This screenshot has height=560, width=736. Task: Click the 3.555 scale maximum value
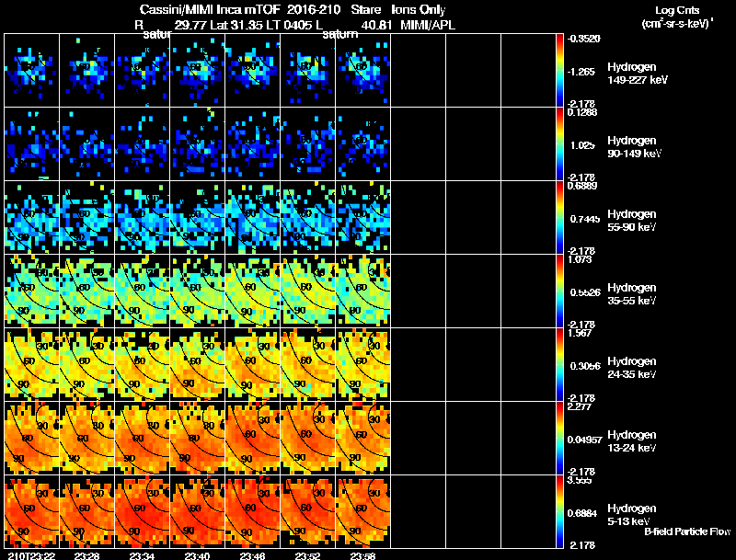(580, 480)
